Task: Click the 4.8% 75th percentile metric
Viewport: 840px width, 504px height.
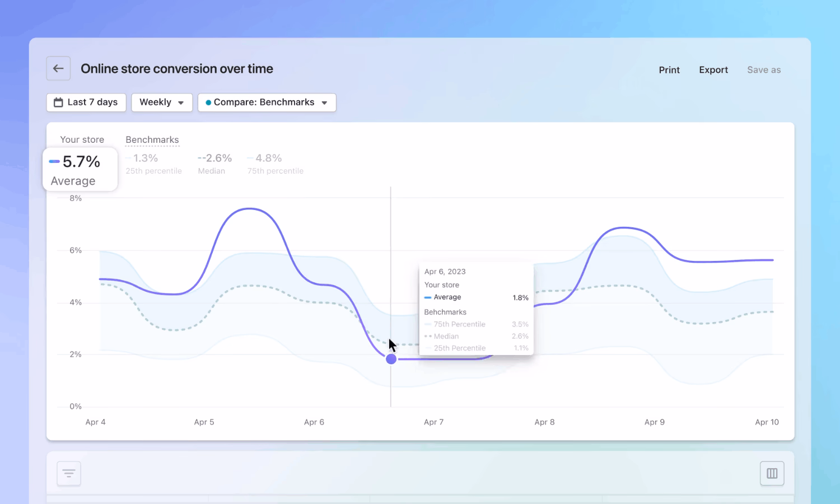Action: click(x=275, y=164)
